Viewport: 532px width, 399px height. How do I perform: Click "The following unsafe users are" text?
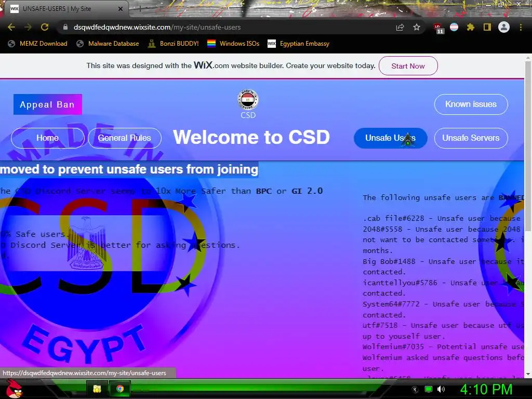pos(428,197)
